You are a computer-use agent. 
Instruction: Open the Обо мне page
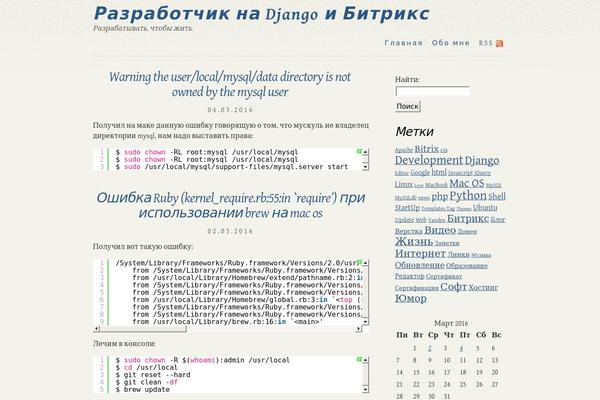pos(450,43)
